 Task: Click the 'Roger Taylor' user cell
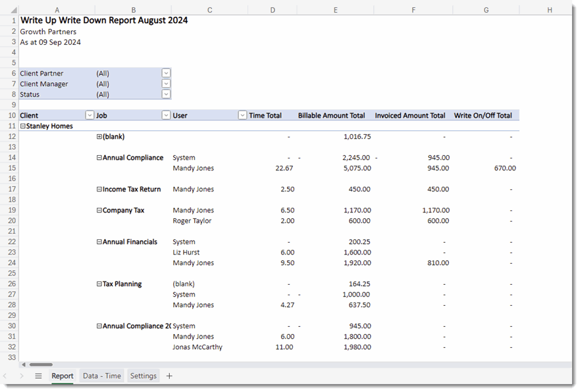(x=192, y=220)
